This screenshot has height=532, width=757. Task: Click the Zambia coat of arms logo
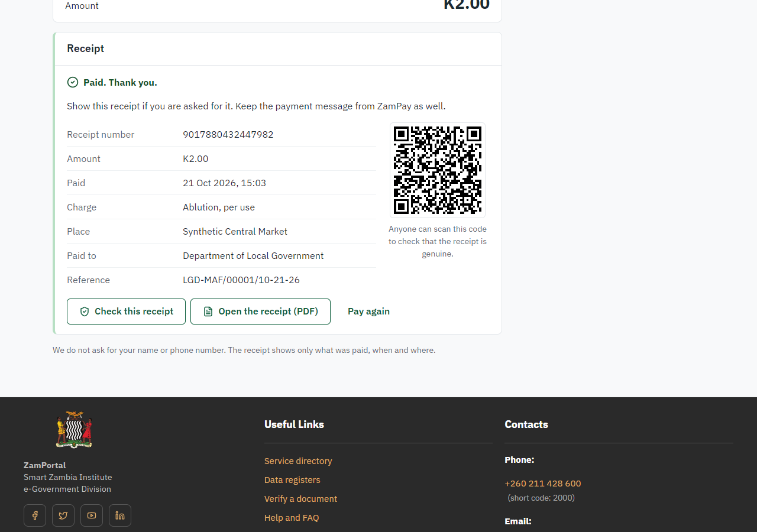click(x=74, y=430)
